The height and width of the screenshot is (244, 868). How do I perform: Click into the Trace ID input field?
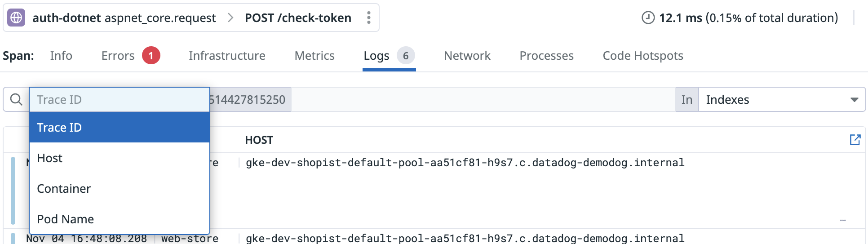click(x=120, y=99)
